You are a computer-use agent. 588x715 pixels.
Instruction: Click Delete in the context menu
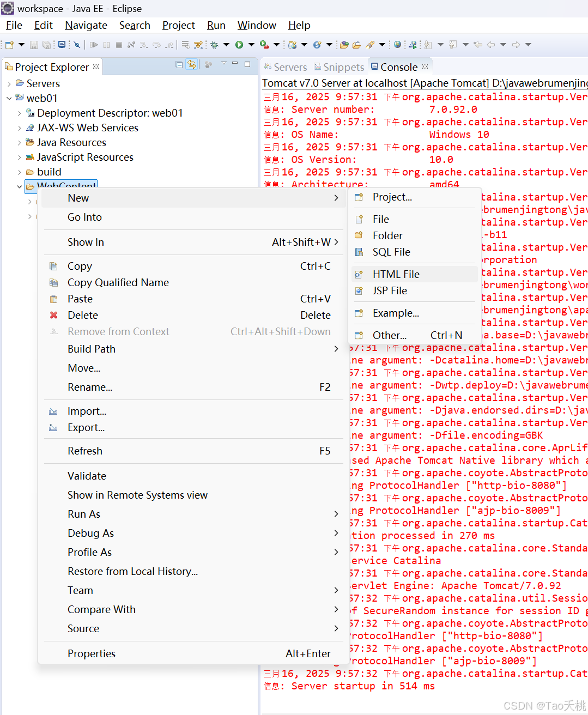coord(192,315)
